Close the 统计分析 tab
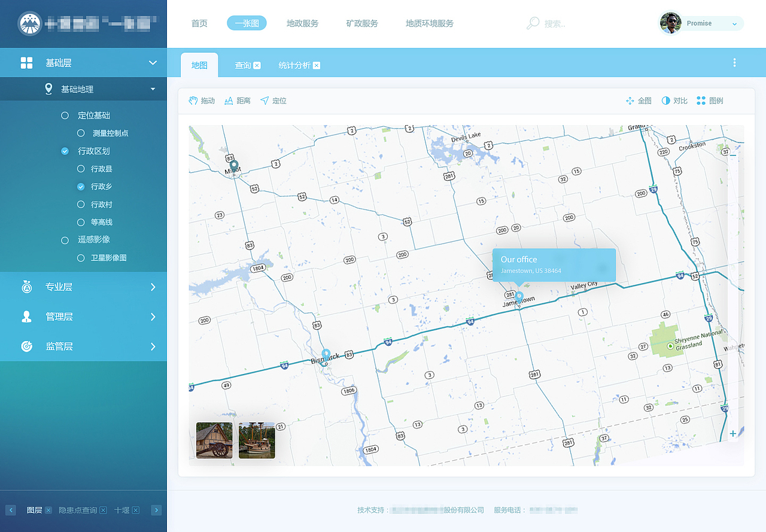The height and width of the screenshot is (532, 766). 317,65
